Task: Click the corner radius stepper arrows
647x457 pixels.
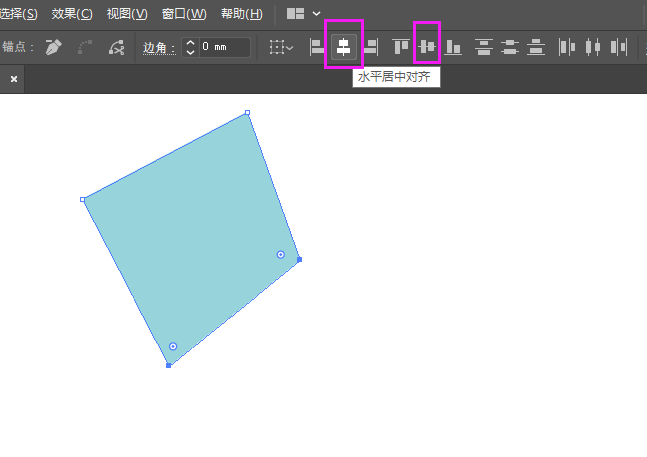Action: pos(190,47)
